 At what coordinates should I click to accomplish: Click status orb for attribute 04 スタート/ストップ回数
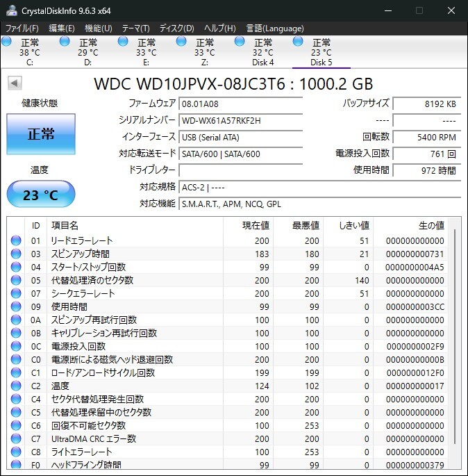[16, 267]
